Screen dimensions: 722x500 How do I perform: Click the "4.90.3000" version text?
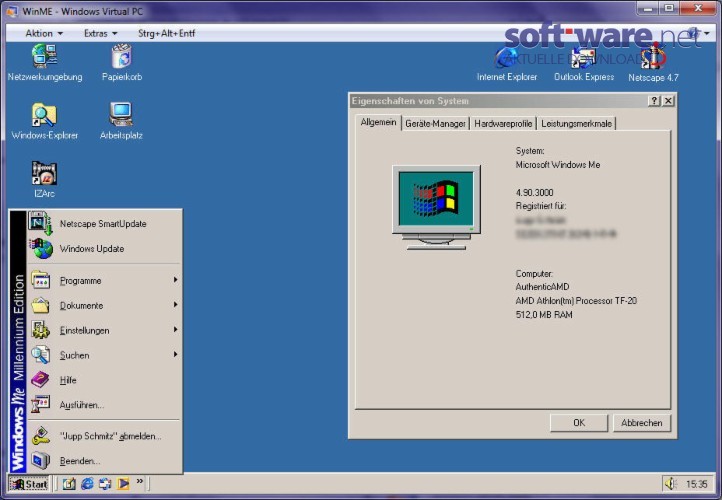coord(534,192)
